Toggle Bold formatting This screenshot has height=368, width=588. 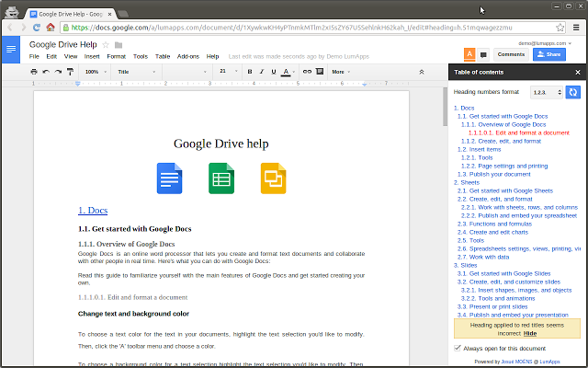click(x=249, y=72)
